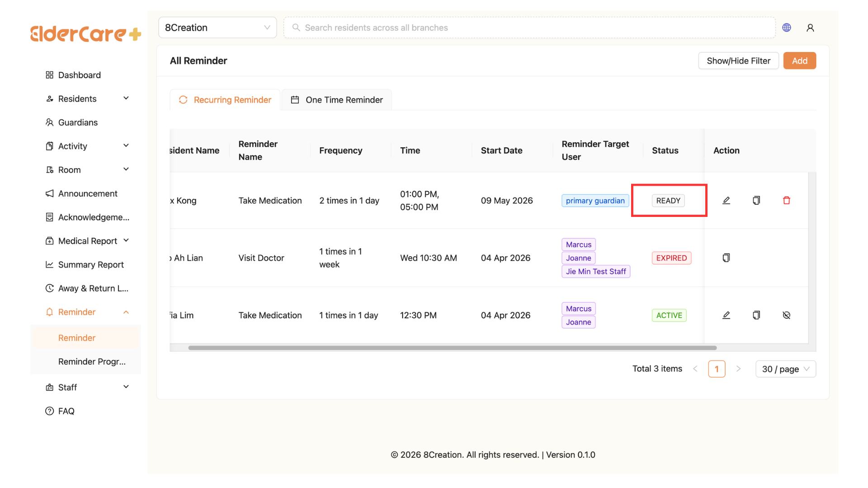Click the 12:30 PM time cell
The height and width of the screenshot is (488, 868).
(x=418, y=315)
